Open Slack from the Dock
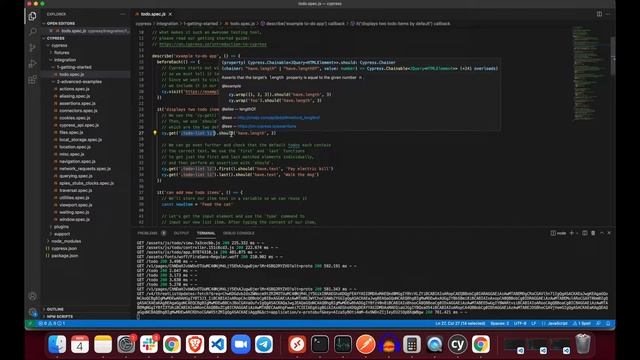The image size is (640, 360). point(149,344)
